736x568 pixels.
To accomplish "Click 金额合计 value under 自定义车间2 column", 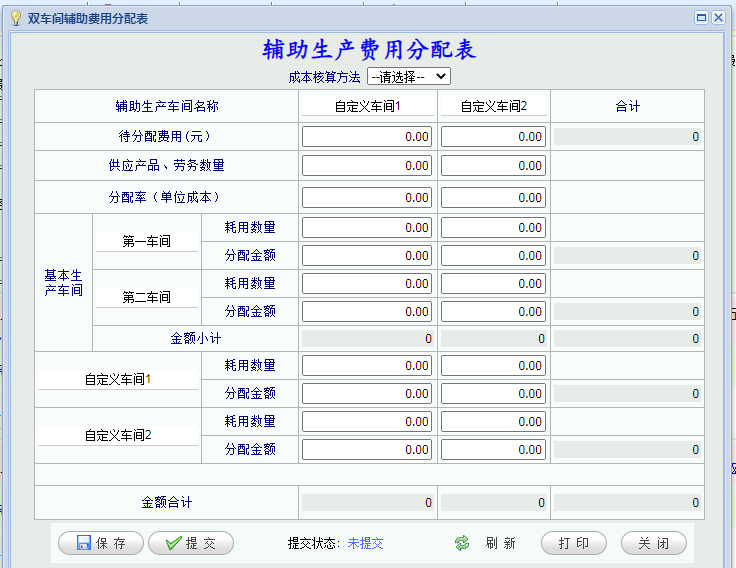I will click(494, 503).
